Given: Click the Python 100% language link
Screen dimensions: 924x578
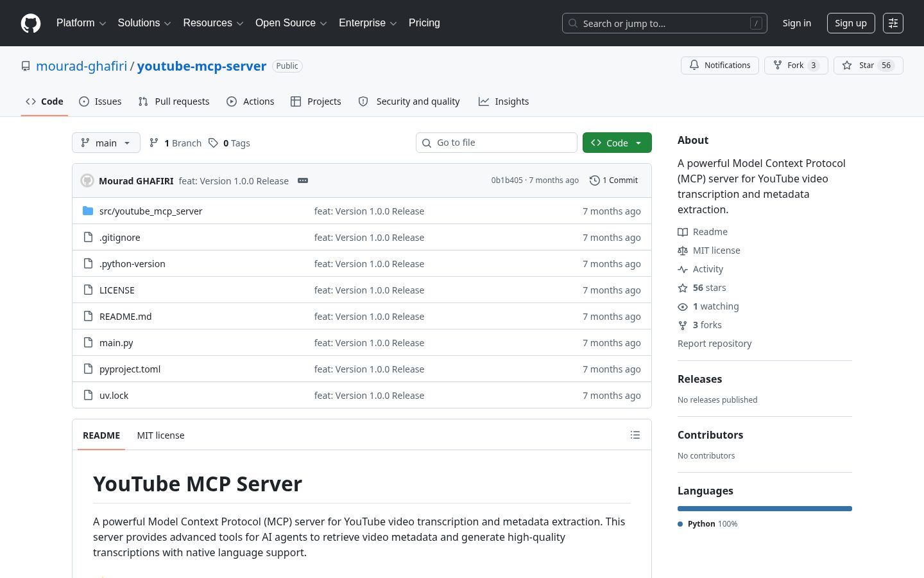Looking at the screenshot, I should (708, 524).
